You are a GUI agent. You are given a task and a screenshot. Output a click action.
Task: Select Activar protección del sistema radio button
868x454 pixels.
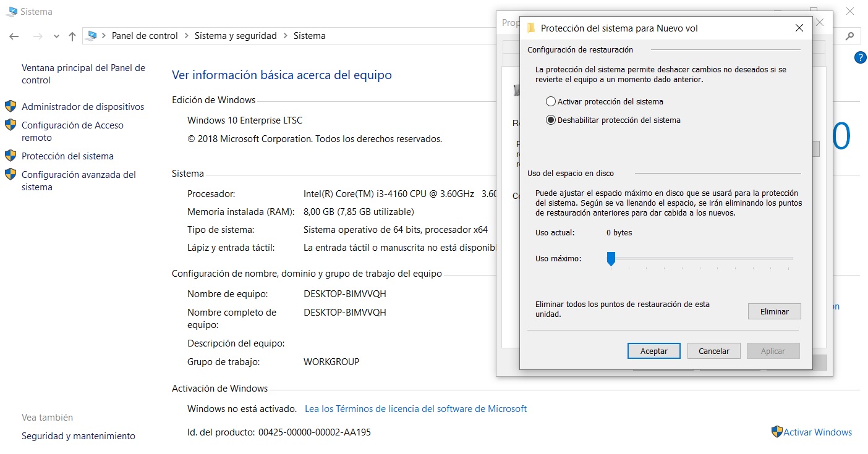point(551,102)
